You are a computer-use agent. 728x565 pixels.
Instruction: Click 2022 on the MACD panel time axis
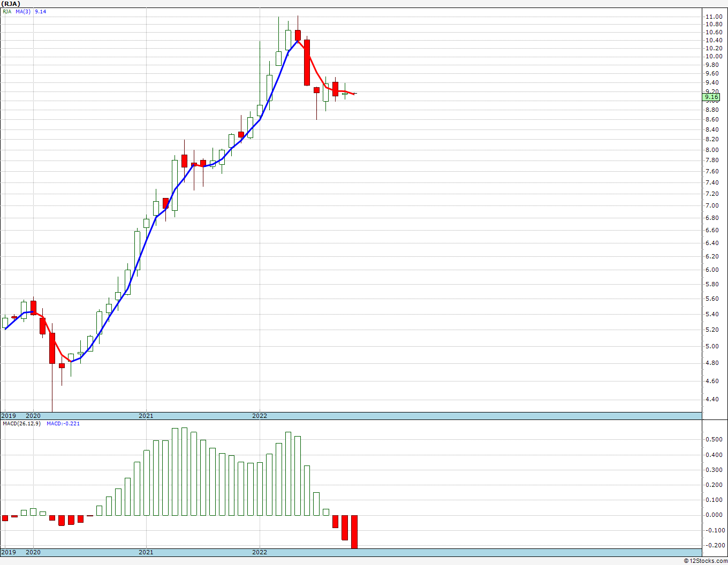(260, 552)
